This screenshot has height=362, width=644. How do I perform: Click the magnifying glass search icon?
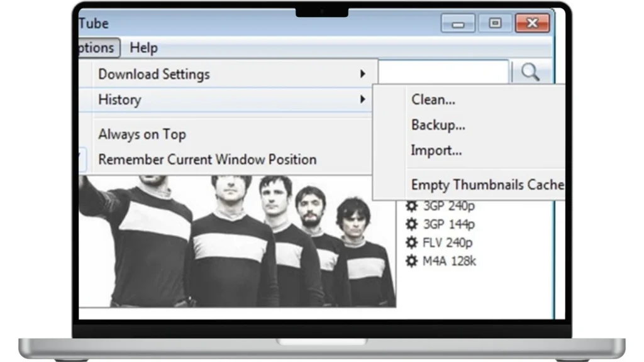click(x=530, y=72)
